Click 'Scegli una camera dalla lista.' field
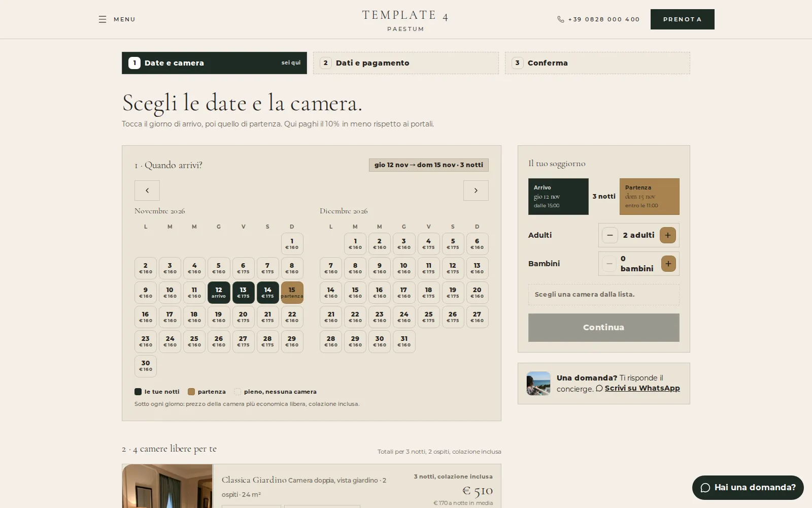812x508 pixels. click(x=604, y=295)
